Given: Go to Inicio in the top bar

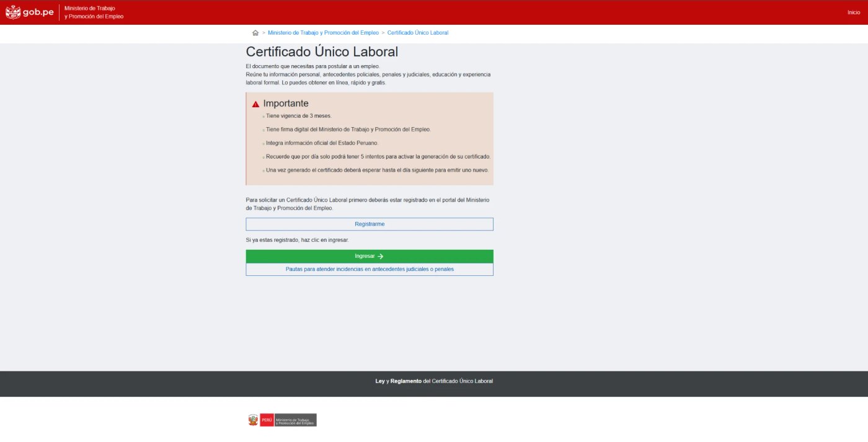Looking at the screenshot, I should pyautogui.click(x=854, y=12).
